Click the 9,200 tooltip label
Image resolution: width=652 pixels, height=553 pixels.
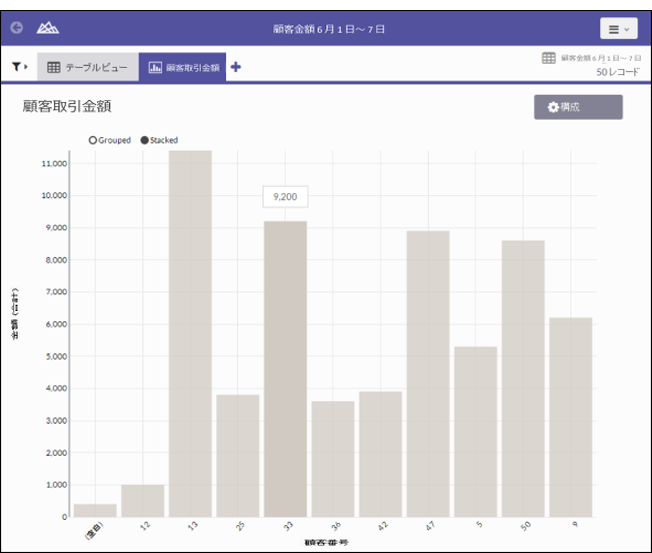coord(285,197)
